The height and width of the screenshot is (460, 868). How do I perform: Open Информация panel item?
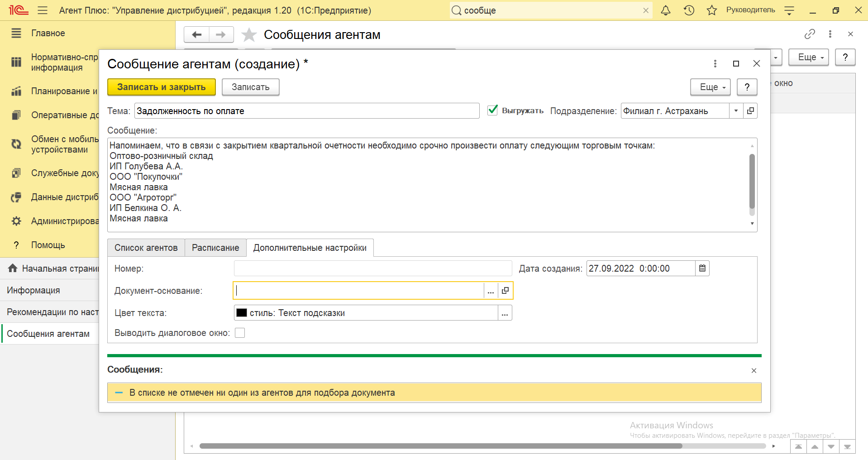click(50, 290)
